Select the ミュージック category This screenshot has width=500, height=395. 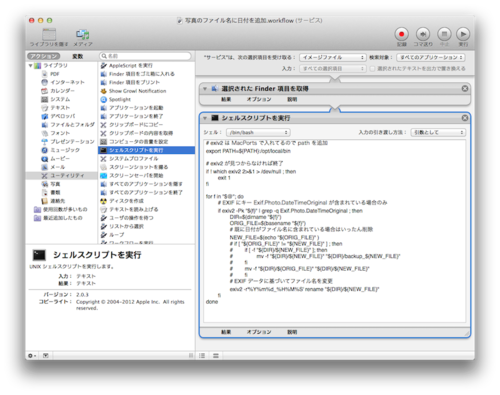coord(65,150)
